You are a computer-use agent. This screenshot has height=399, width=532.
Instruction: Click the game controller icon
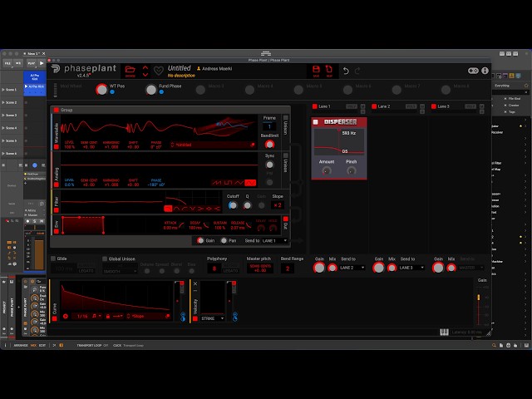pyautogui.click(x=473, y=71)
